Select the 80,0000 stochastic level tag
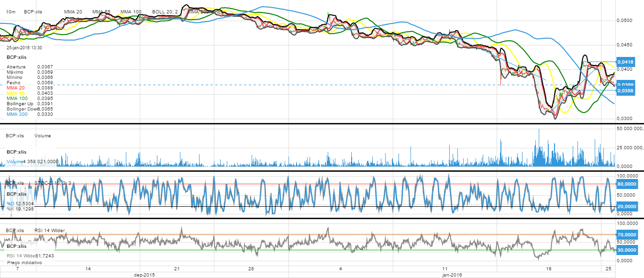Image resolution: width=644 pixels, height=278 pixels. 625,184
